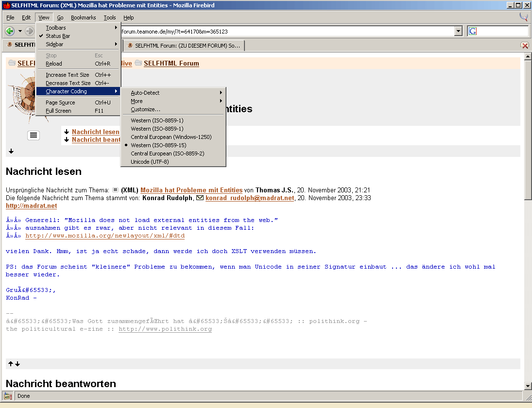Click the Firebird throbber icon in menu bar
This screenshot has width=532, height=408.
524,17
